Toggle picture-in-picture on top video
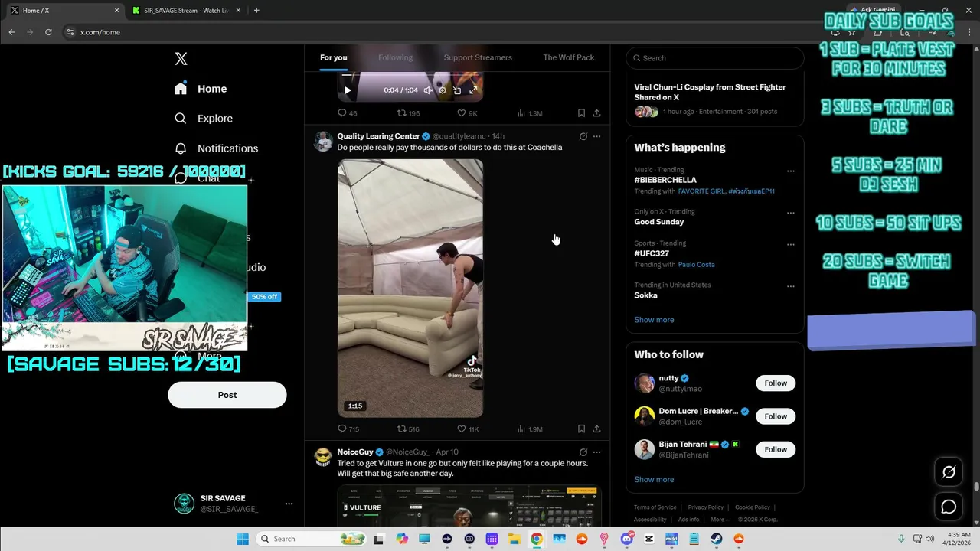The image size is (980, 551). (x=457, y=90)
